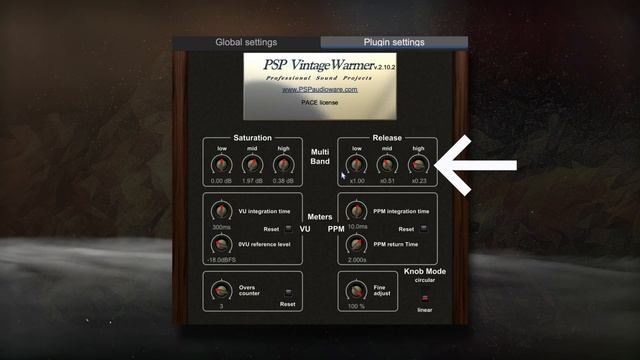Click the Release low x1.00 value
Screen dimensions: 640x360
click(x=357, y=181)
